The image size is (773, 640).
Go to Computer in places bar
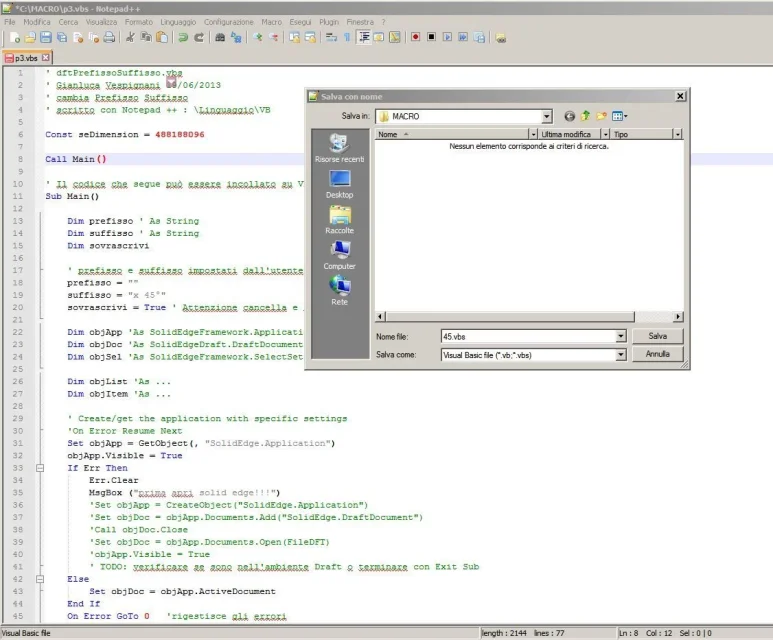[339, 255]
